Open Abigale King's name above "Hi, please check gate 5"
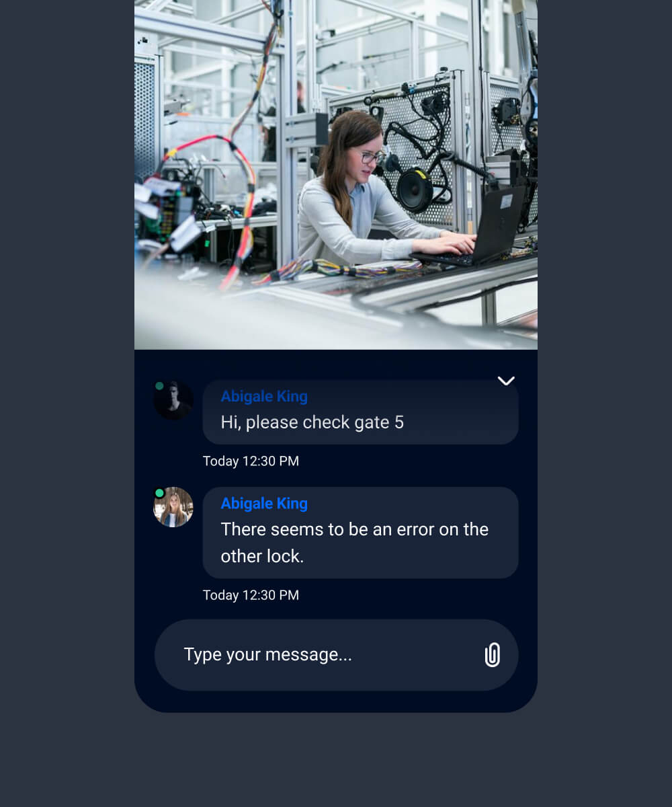Screen dimensions: 672x807 264,397
